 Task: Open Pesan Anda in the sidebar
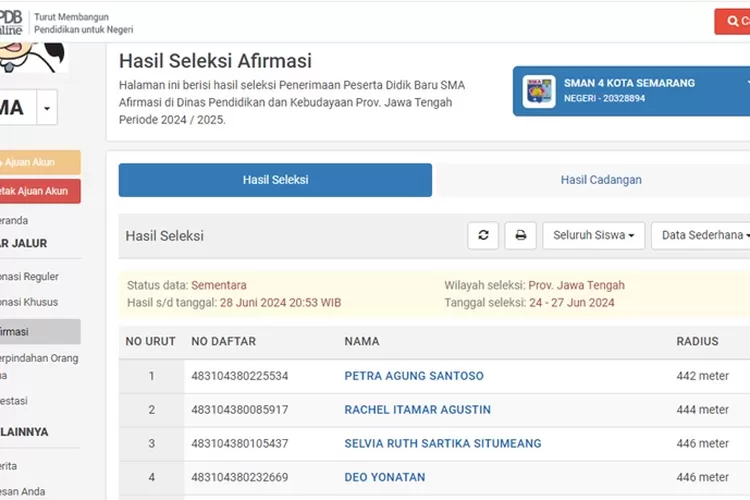click(x=22, y=491)
